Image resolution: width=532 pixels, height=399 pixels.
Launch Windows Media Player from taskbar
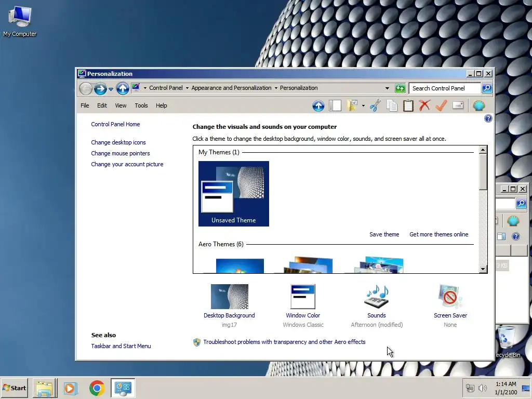coord(71,388)
